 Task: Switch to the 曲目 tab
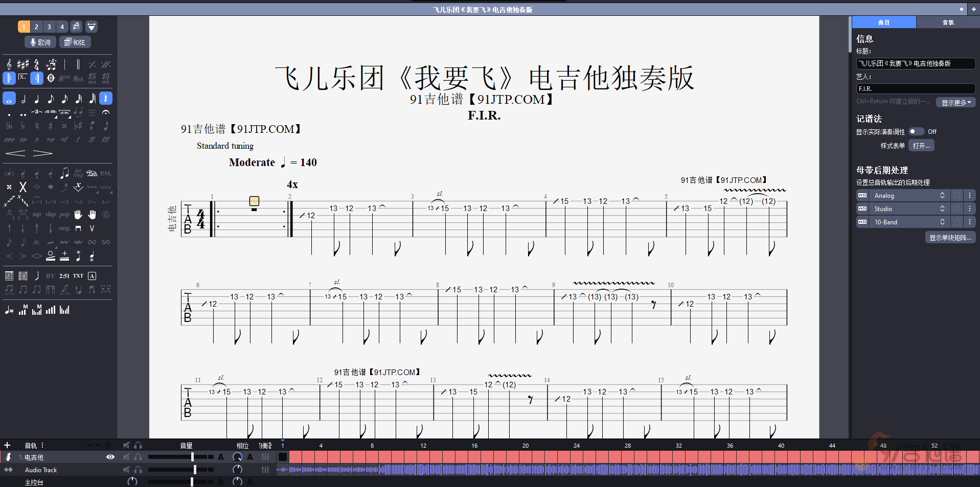884,22
